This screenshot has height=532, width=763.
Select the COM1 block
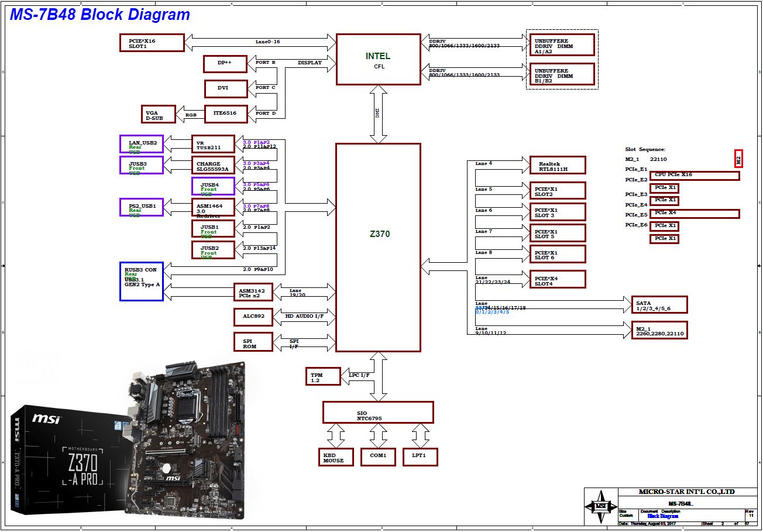pos(378,457)
